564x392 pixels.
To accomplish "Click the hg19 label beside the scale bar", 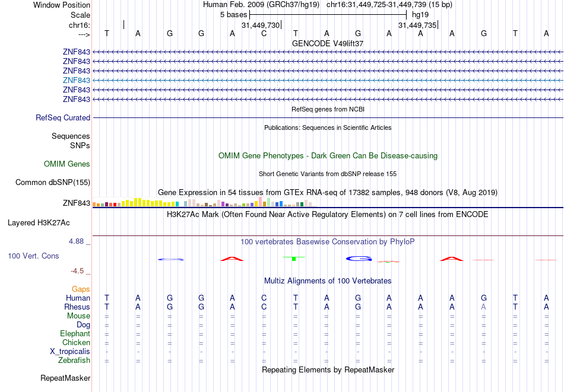I will (x=420, y=15).
